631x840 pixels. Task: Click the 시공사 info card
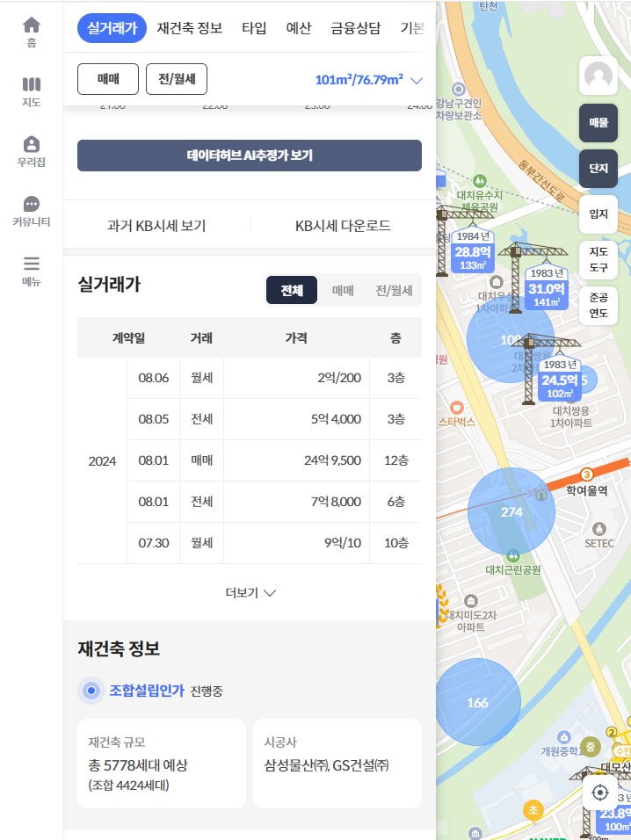tap(337, 764)
